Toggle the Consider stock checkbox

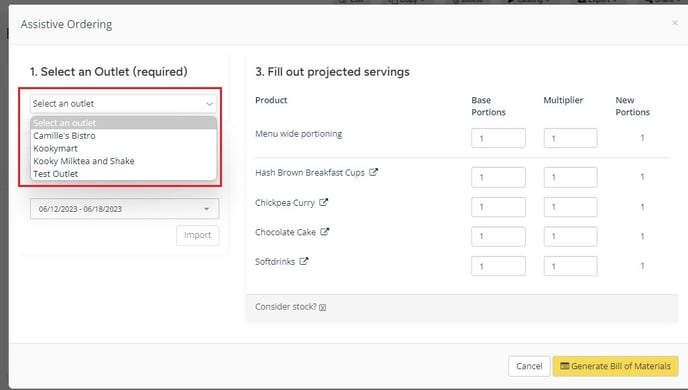tap(322, 308)
